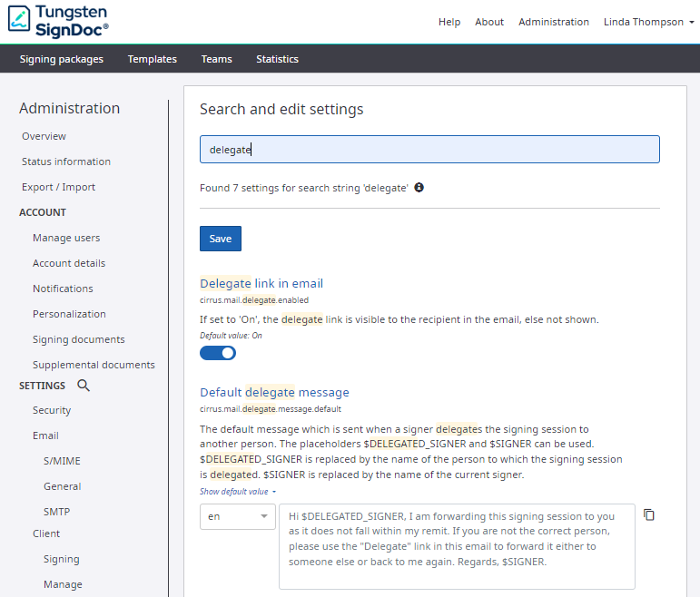The width and height of the screenshot is (700, 597).
Task: Click the 'Default value: On' text
Action: (x=231, y=336)
